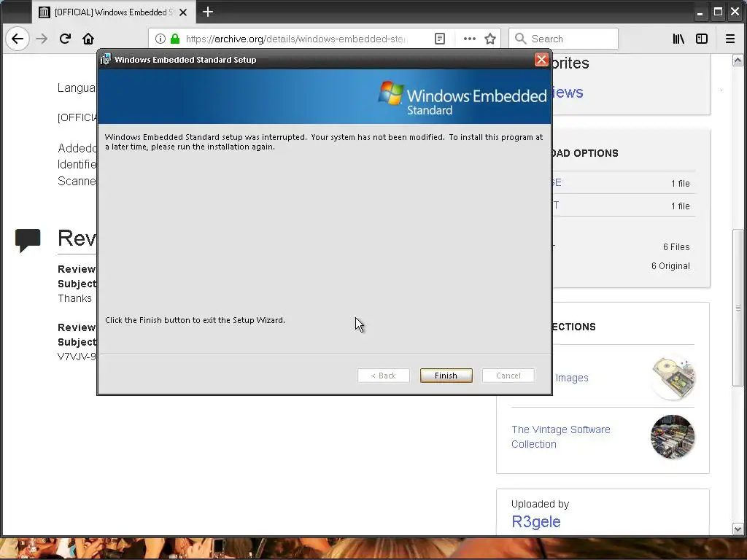
Task: Click the '6 Original' download entry
Action: 670,265
